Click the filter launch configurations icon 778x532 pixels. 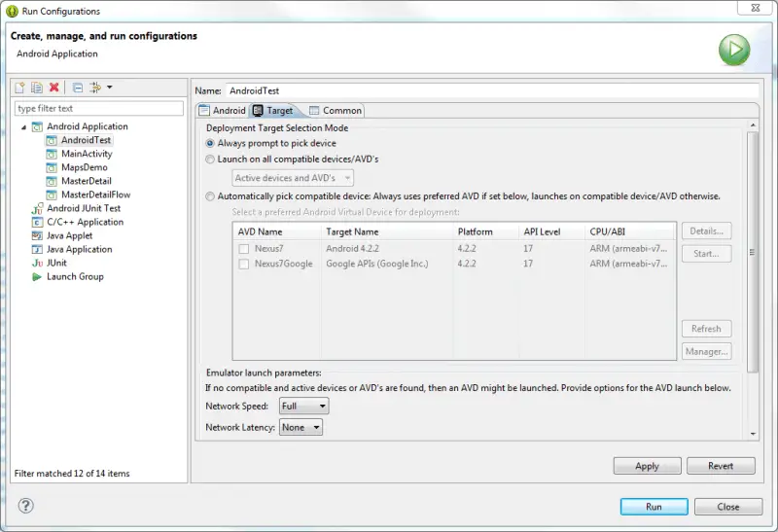pyautogui.click(x=96, y=89)
